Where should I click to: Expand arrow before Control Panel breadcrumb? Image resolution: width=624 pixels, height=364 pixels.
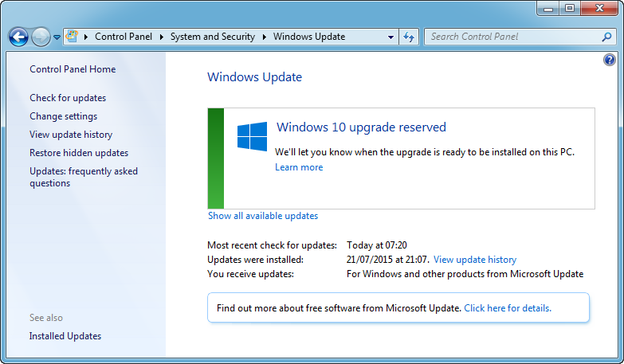pos(85,37)
